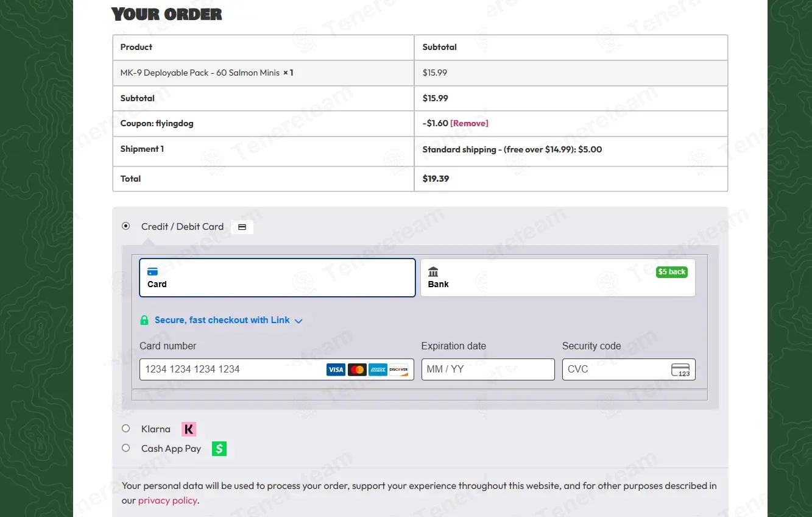Click the American Express logo in card field
Image resolution: width=812 pixels, height=517 pixels.
point(378,369)
